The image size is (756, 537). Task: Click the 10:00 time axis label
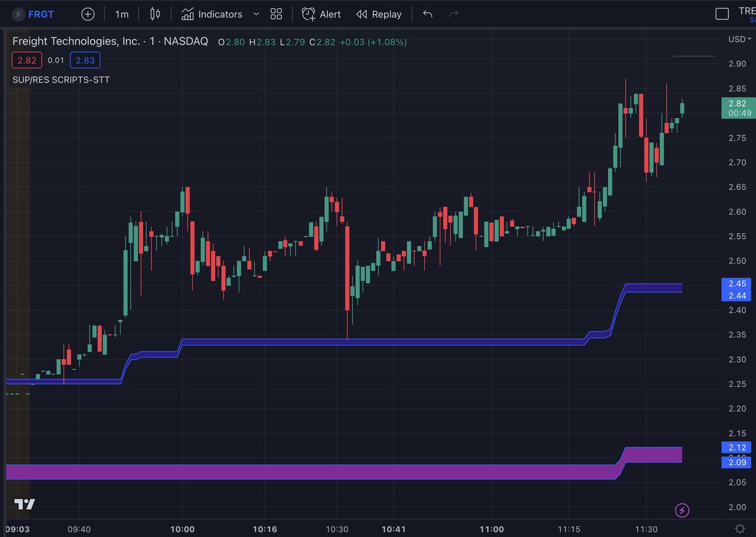[182, 529]
